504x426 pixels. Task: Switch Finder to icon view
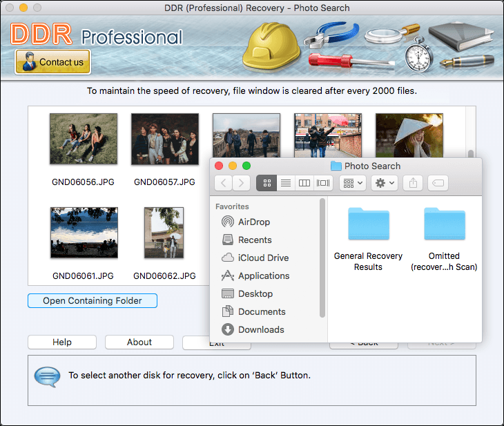(x=266, y=183)
